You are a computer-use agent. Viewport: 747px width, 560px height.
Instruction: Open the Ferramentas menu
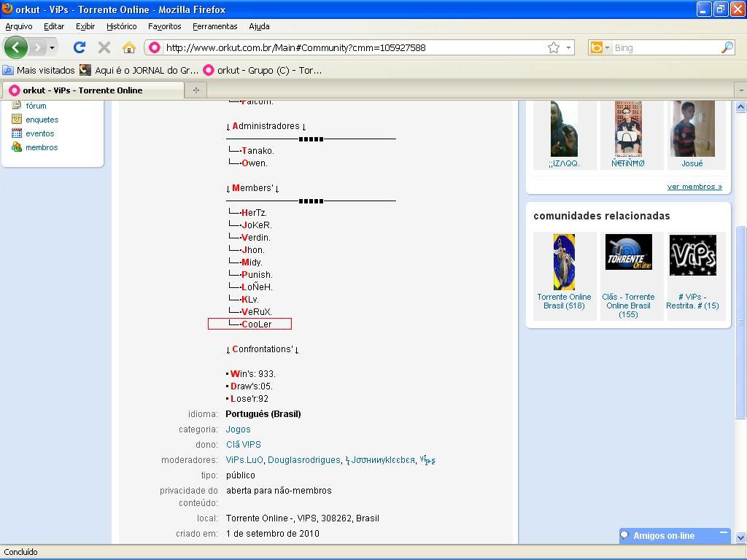(215, 26)
